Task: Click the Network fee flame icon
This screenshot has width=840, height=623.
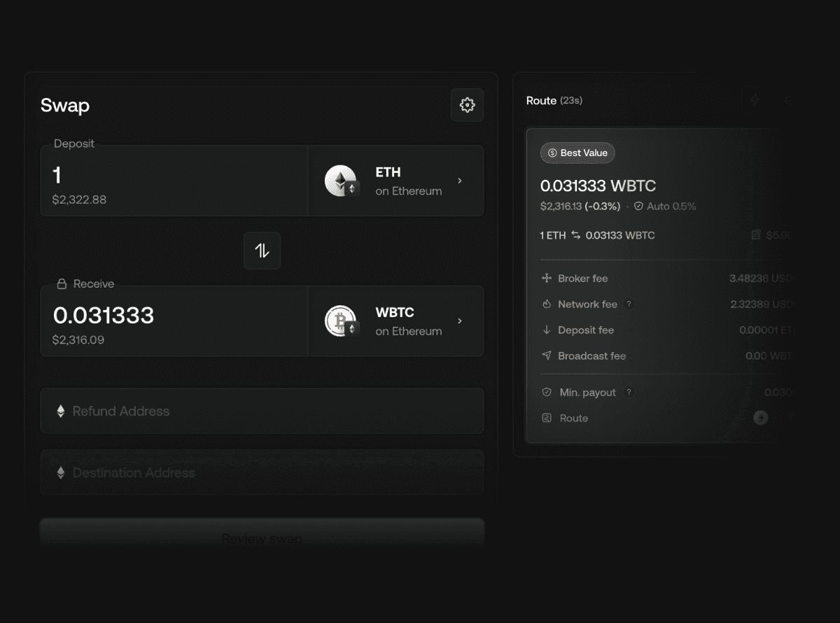Action: (547, 304)
